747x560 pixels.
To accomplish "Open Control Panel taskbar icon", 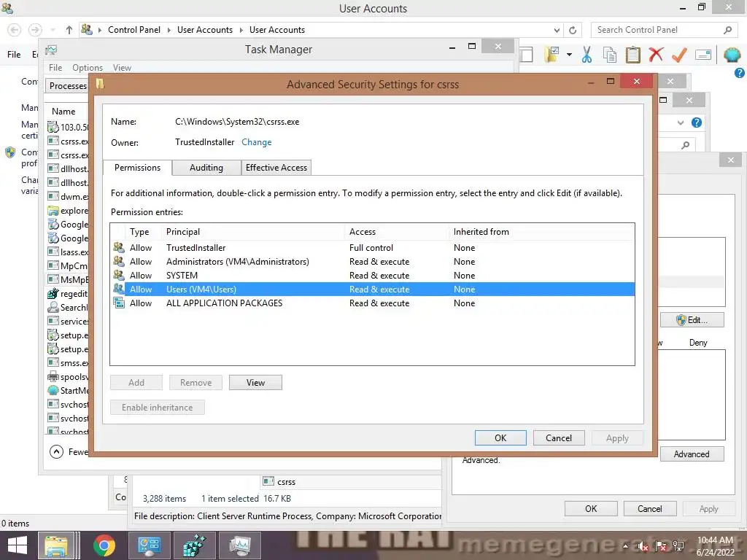I will [x=149, y=545].
